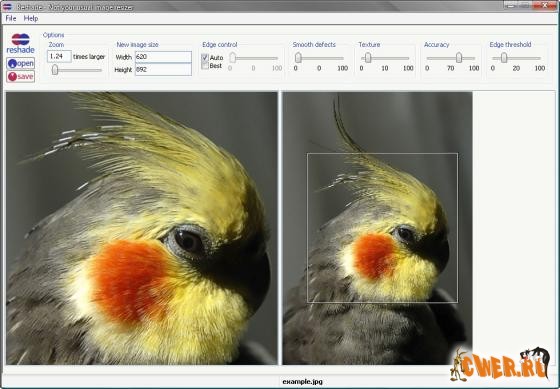560x389 pixels.
Task: Click the Width input field
Action: [163, 57]
